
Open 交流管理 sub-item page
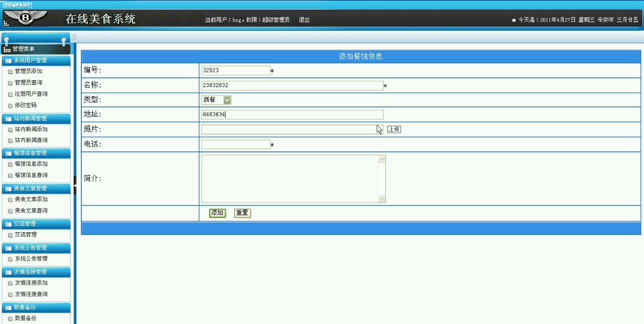[26, 235]
